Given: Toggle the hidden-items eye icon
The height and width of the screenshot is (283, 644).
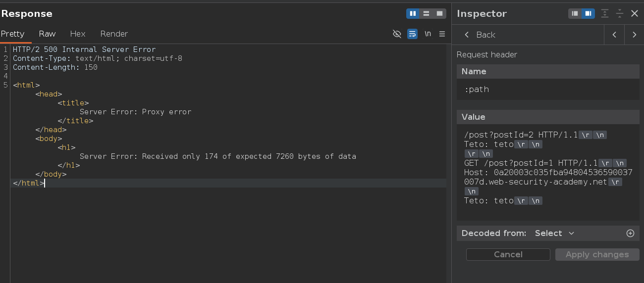Looking at the screenshot, I should click(x=397, y=34).
